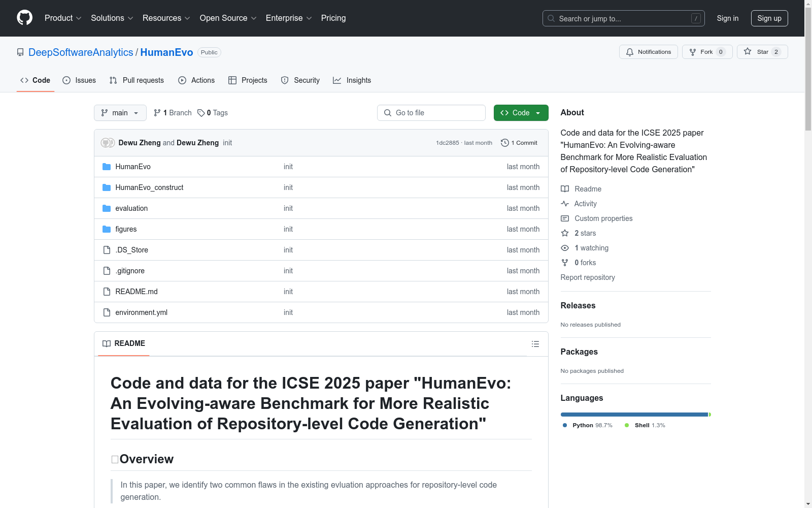
Task: Switch to the Projects tab
Action: [x=248, y=80]
